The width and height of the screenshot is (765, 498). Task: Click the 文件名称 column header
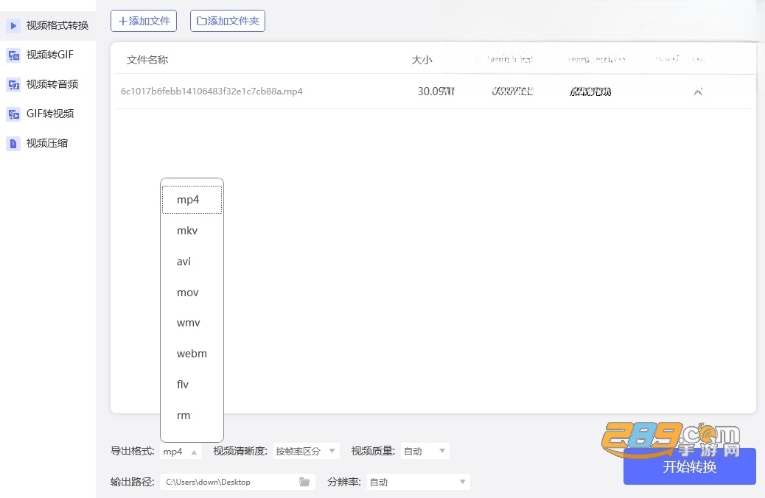147,60
